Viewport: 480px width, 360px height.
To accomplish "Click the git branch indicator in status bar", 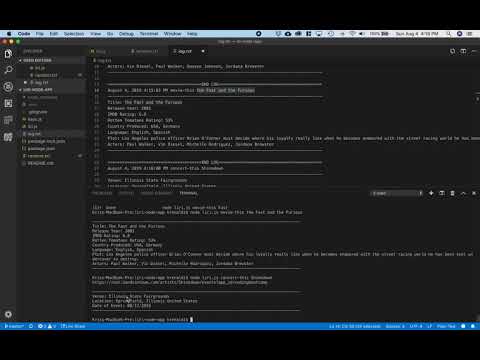I will (x=14, y=326).
